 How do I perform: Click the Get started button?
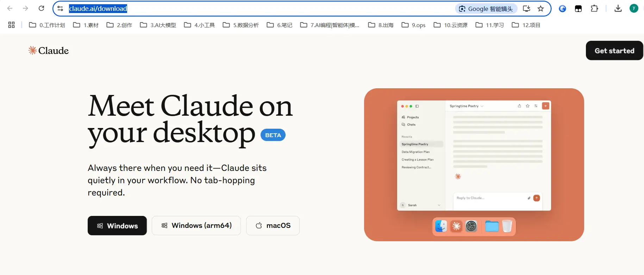click(614, 51)
